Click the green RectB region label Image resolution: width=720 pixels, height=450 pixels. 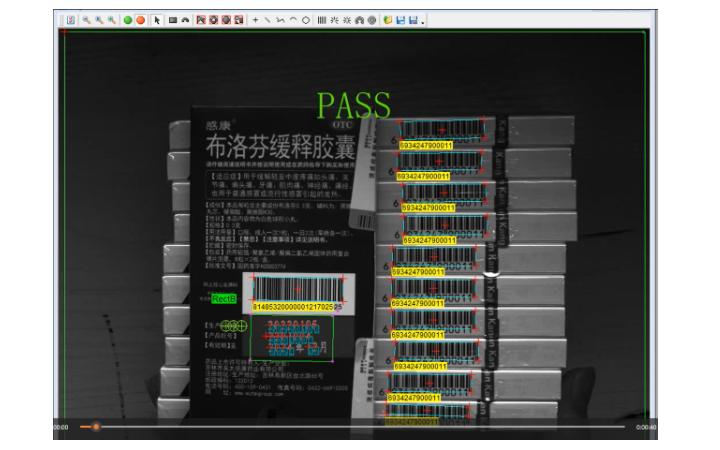click(x=224, y=299)
